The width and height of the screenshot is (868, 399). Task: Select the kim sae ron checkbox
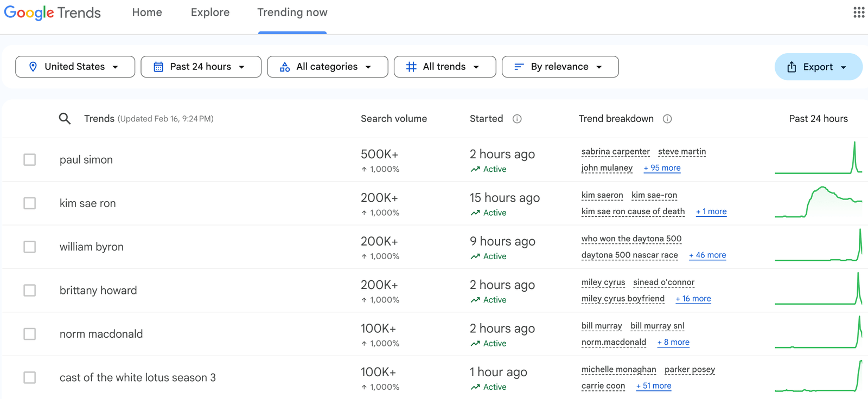point(30,203)
